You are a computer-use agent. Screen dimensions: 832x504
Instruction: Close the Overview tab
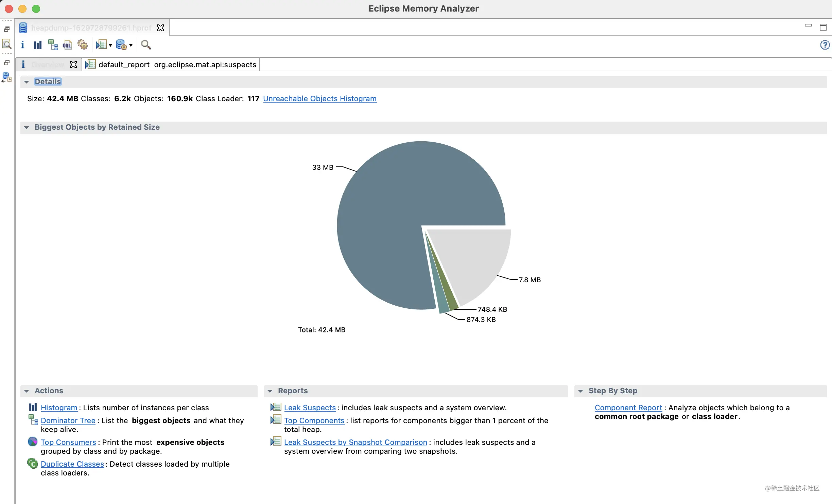pos(73,65)
